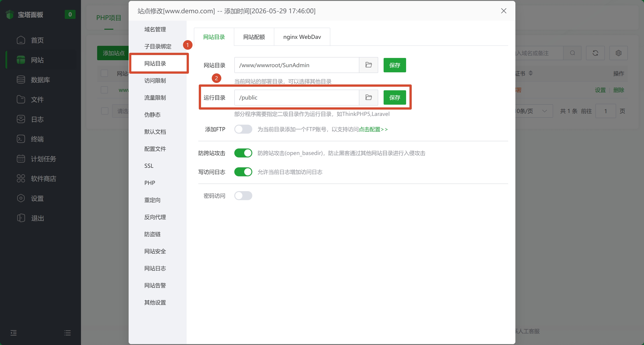Collapse the sidebar using the bottom-left icon
This screenshot has height=345, width=644.
(13, 333)
